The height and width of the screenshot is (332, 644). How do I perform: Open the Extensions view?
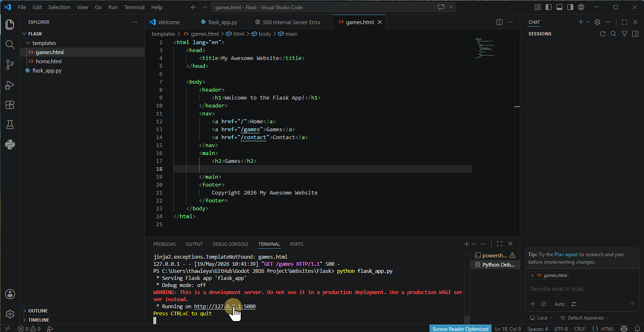(10, 105)
